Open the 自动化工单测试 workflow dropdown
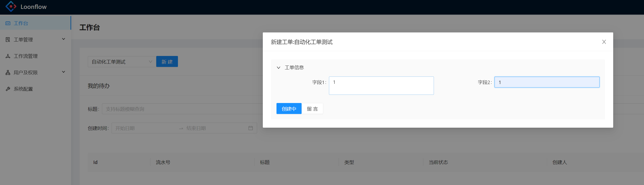Screen dimensions: 644x185 (122, 62)
